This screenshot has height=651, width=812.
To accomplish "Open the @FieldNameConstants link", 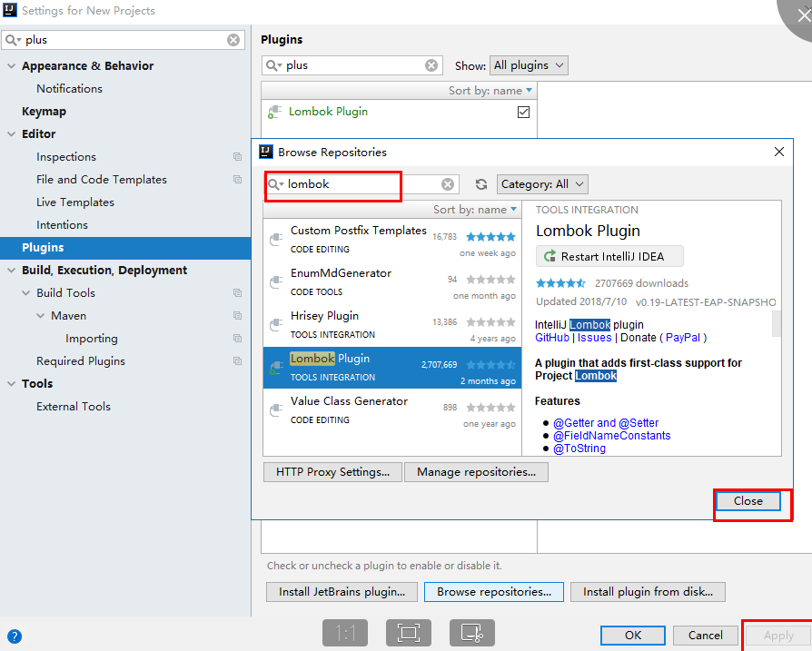I will [x=611, y=436].
